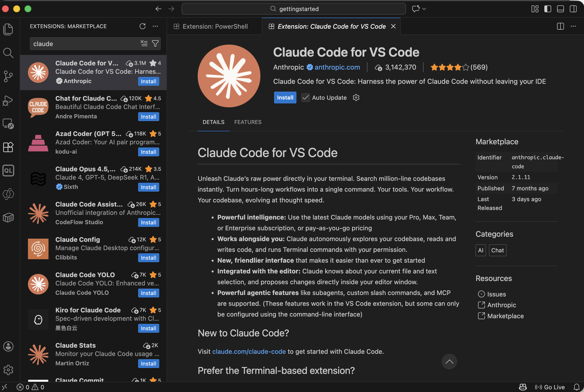Open the filter extensions funnel icon
This screenshot has height=392, width=584.
click(x=155, y=44)
